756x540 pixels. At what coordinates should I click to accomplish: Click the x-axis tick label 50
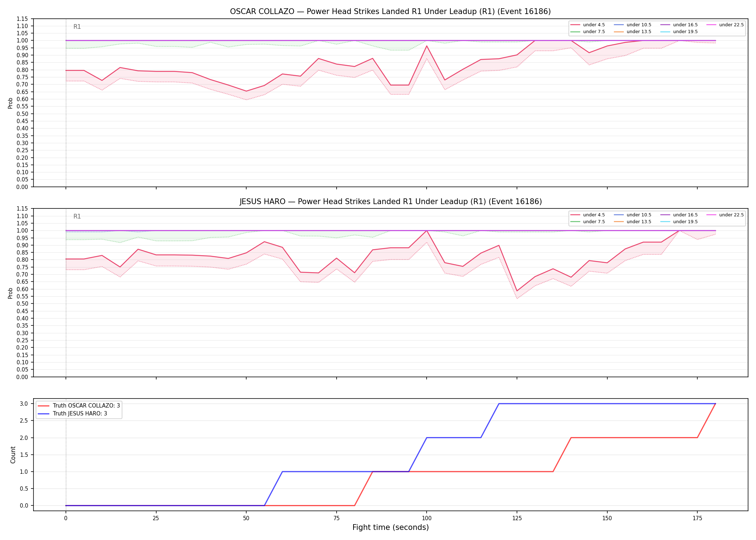click(246, 518)
